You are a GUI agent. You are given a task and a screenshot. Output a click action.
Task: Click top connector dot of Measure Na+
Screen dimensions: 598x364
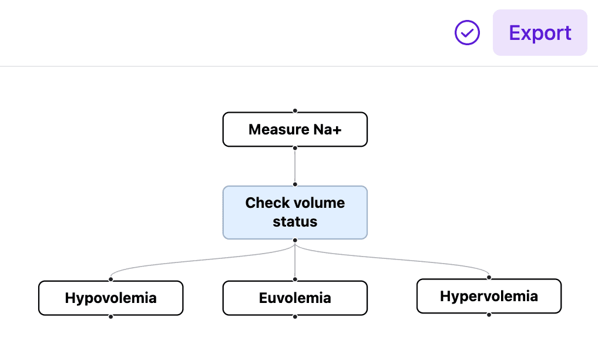(x=295, y=110)
